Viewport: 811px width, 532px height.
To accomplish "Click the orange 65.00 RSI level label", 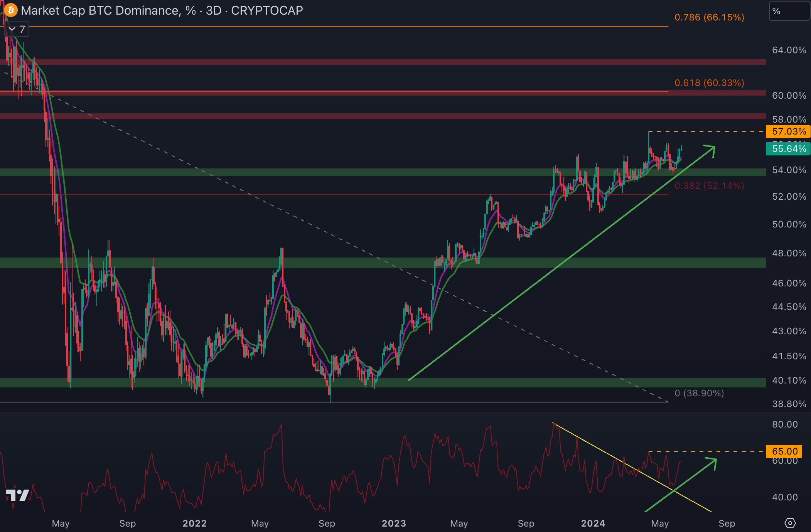I will [784, 451].
